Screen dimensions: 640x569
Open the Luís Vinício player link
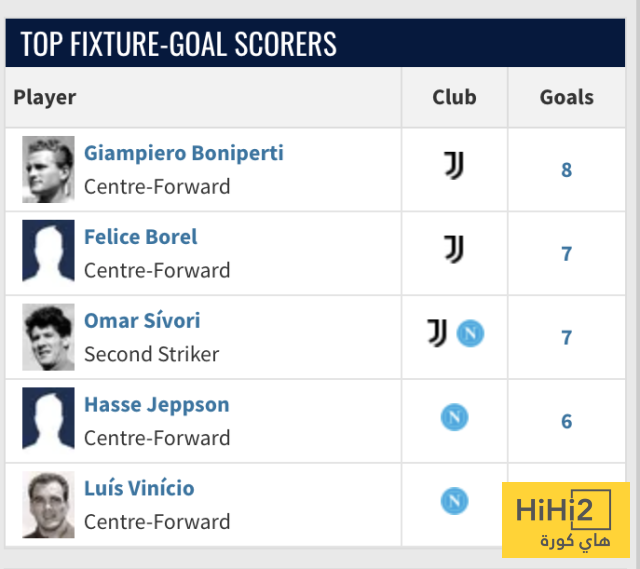coord(139,489)
